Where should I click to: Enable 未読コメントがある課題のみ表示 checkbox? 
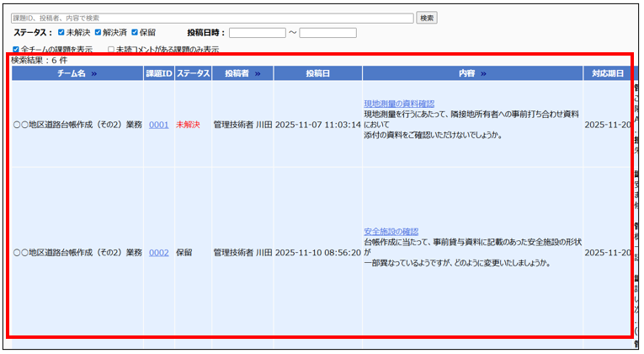[x=111, y=50]
